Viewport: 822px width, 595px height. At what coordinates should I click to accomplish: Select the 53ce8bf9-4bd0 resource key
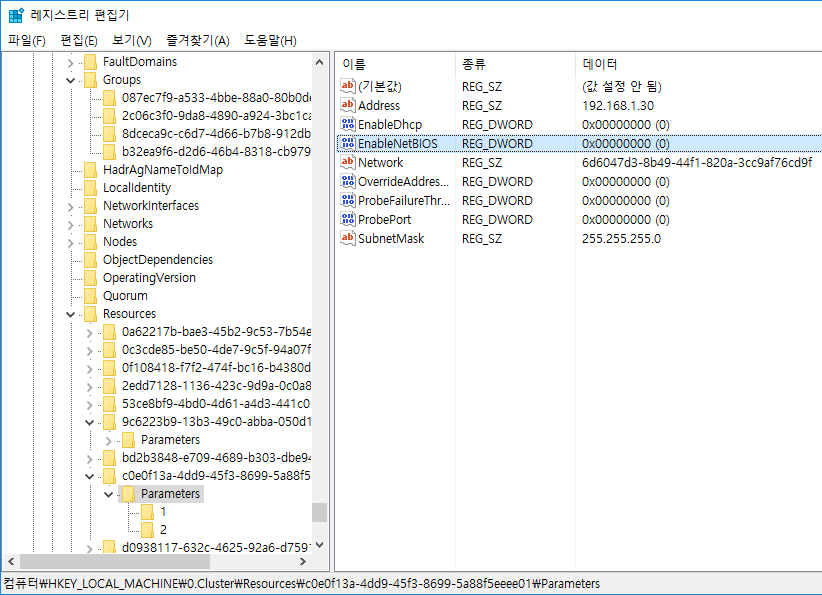click(x=216, y=404)
